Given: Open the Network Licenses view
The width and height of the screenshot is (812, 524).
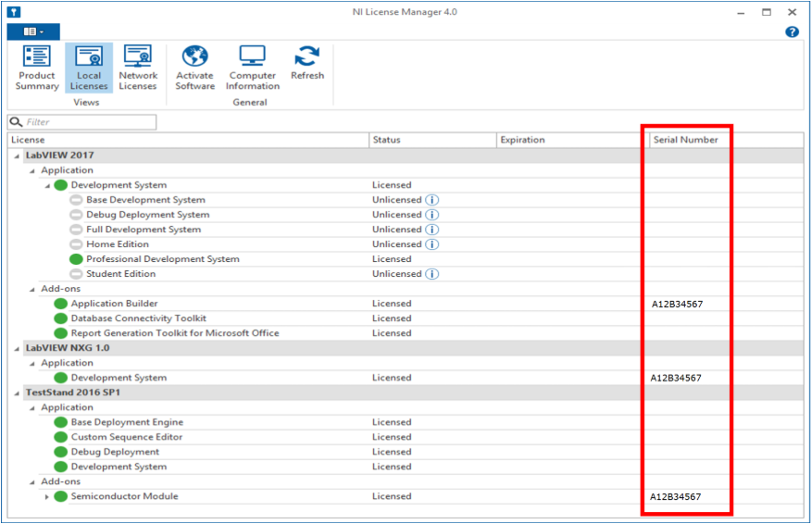Looking at the screenshot, I should point(138,68).
